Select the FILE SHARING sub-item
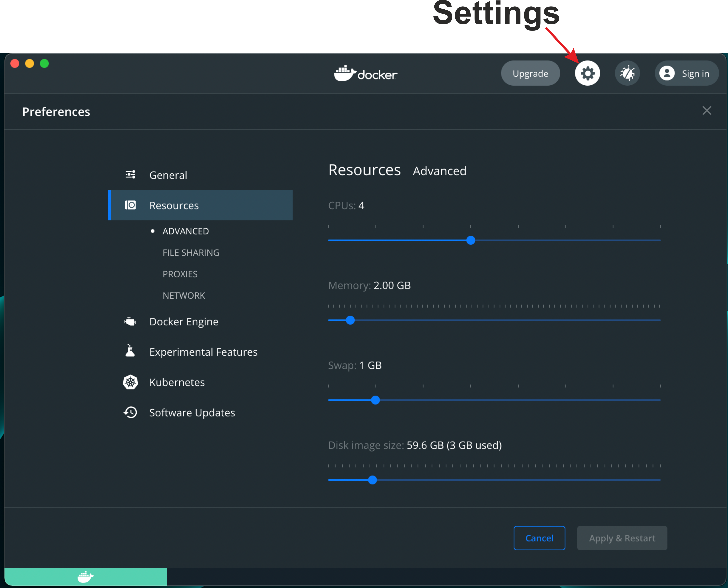 pos(191,253)
